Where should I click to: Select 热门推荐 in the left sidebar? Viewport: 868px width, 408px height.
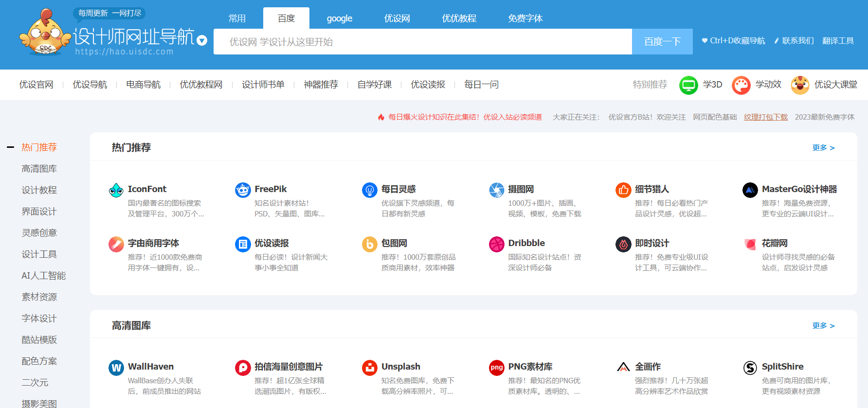click(39, 147)
